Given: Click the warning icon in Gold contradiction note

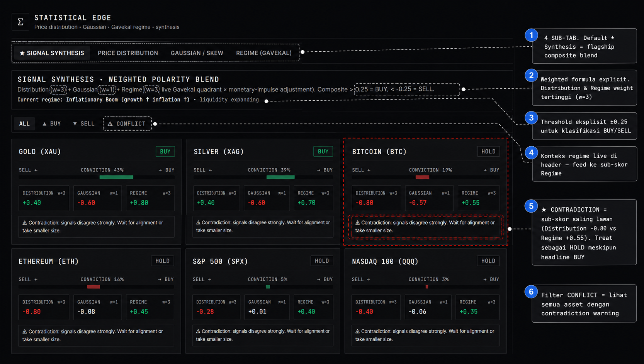Looking at the screenshot, I should 25,223.
